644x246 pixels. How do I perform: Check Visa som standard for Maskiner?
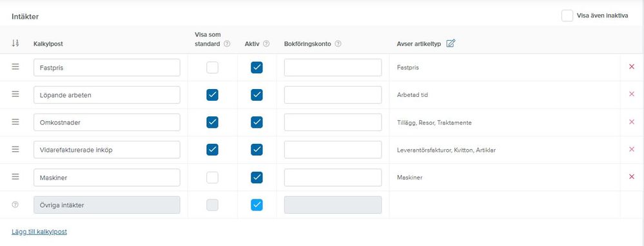click(212, 178)
